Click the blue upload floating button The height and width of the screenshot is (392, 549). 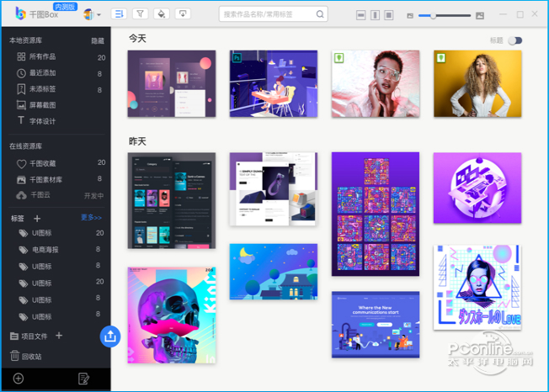point(110,336)
